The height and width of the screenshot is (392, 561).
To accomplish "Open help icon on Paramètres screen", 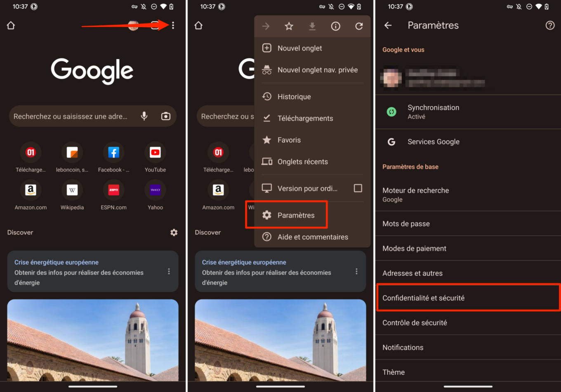I will [550, 26].
